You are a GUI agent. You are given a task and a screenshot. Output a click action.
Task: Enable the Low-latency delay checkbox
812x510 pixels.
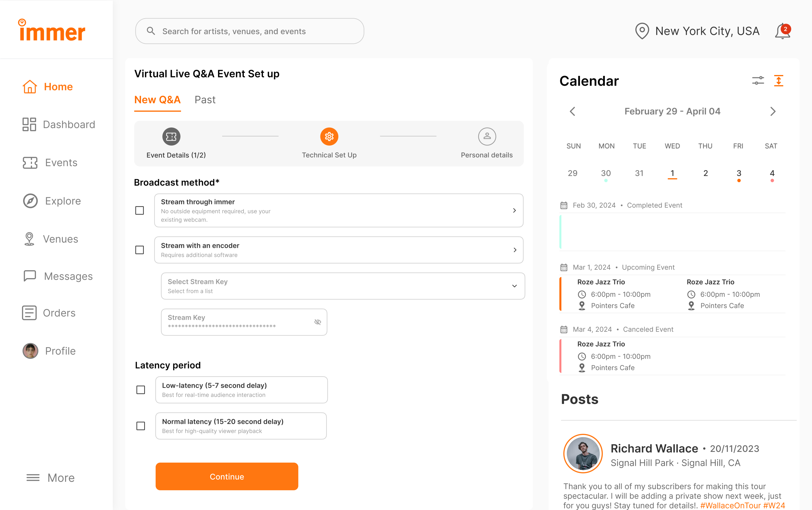tap(141, 390)
